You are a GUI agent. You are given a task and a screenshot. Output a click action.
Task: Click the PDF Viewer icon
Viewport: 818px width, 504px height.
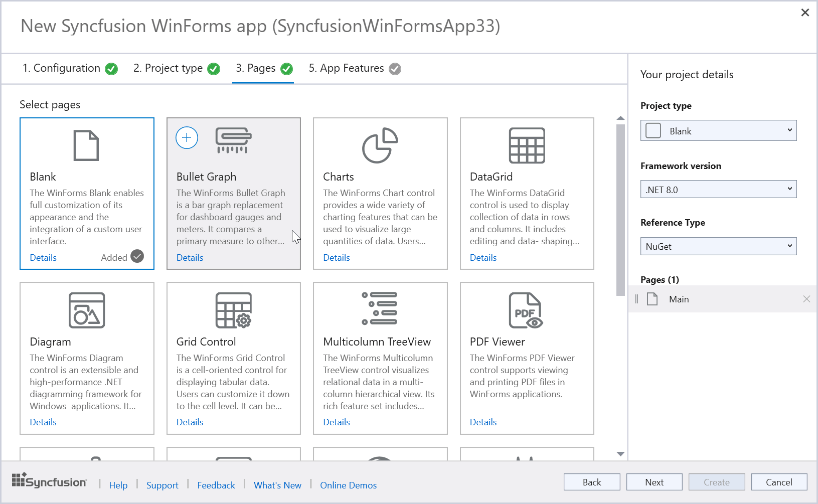point(525,310)
